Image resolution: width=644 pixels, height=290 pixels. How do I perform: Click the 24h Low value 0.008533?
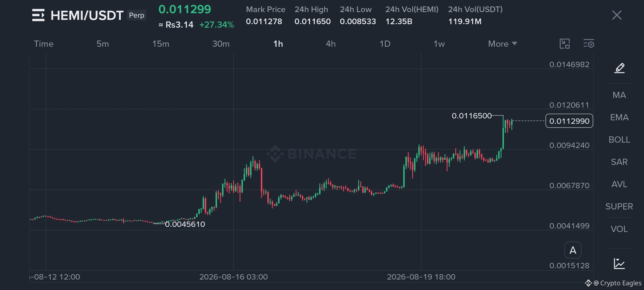click(358, 21)
